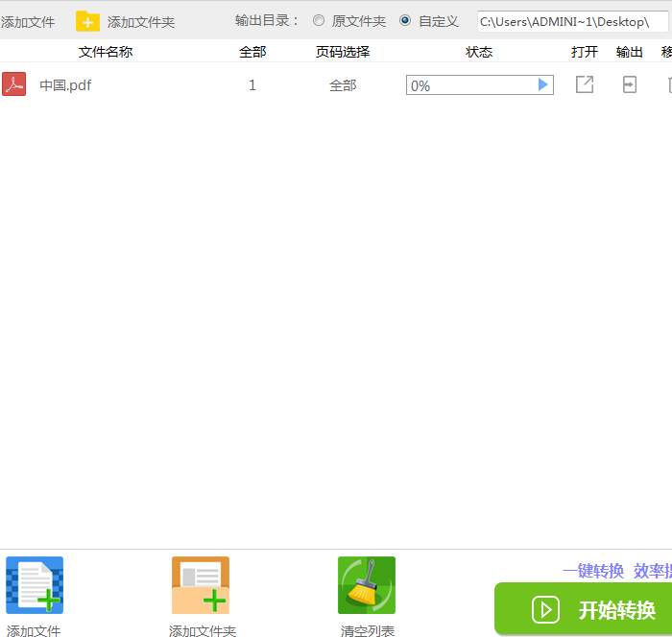Click the 输出目录 label
The width and height of the screenshot is (672, 637).
267,20
